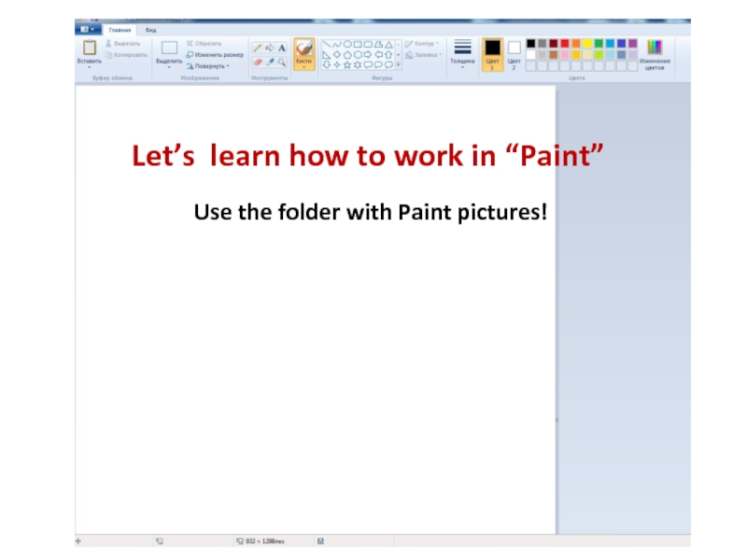Expand the Paste (Вставить) dropdown arrow
The height and width of the screenshot is (560, 747).
[x=90, y=67]
